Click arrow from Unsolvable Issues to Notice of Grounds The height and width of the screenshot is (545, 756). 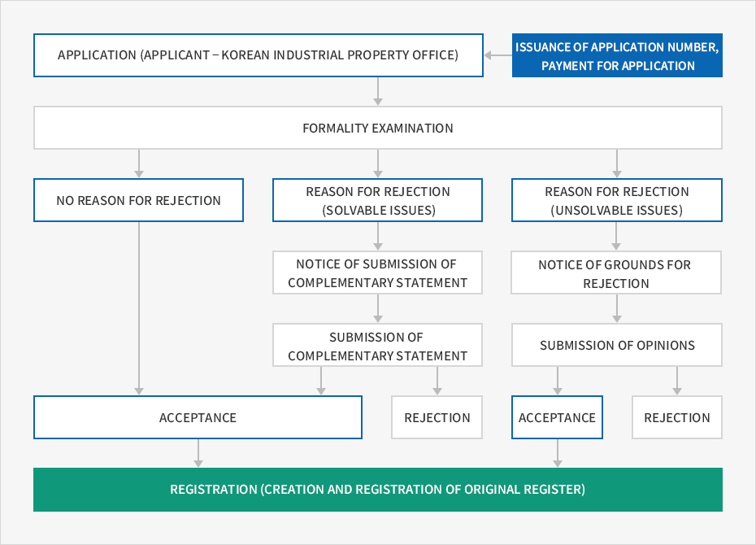click(616, 236)
